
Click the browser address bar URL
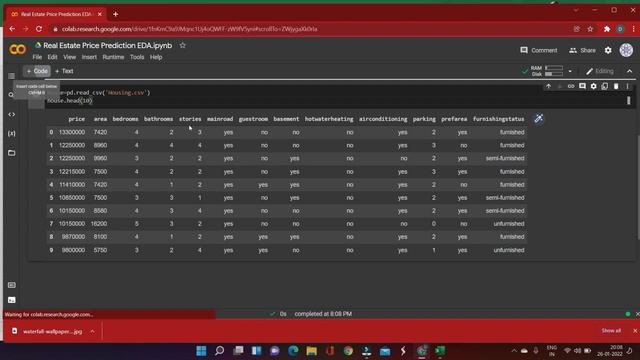point(189,29)
